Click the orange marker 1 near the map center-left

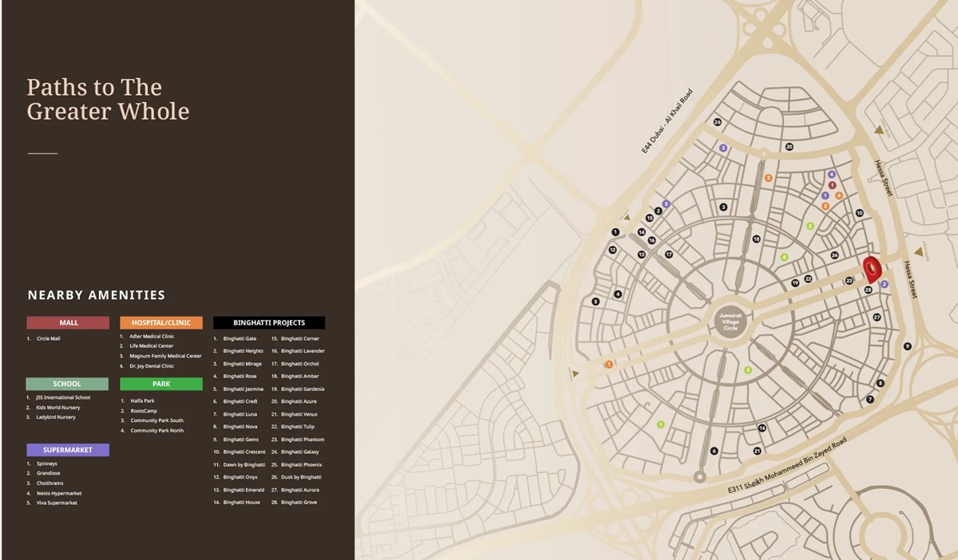point(609,365)
